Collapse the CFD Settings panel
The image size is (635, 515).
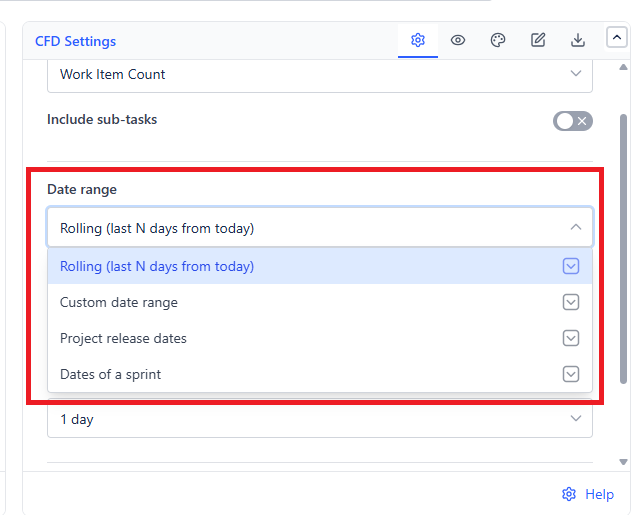point(616,37)
